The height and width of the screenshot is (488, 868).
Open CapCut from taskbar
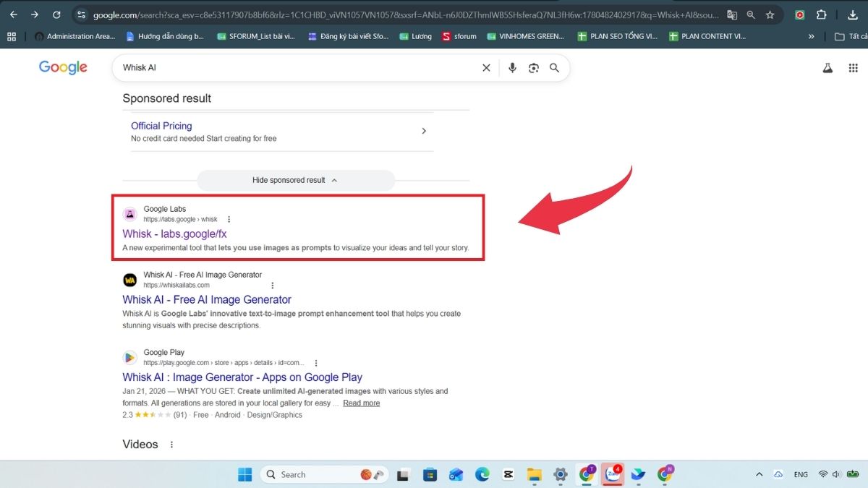coord(508,474)
